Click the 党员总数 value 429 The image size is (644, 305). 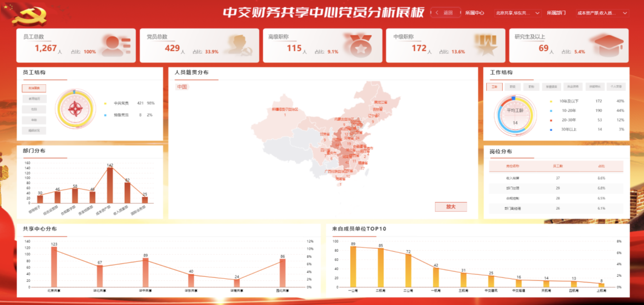coord(172,48)
